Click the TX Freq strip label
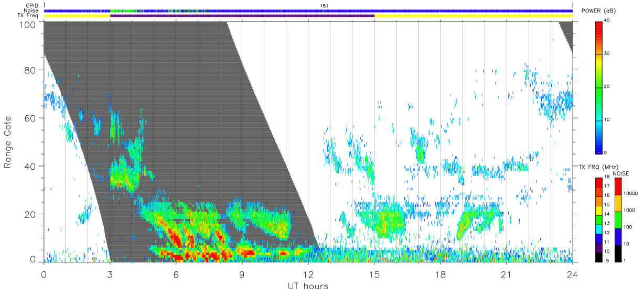 coord(28,16)
